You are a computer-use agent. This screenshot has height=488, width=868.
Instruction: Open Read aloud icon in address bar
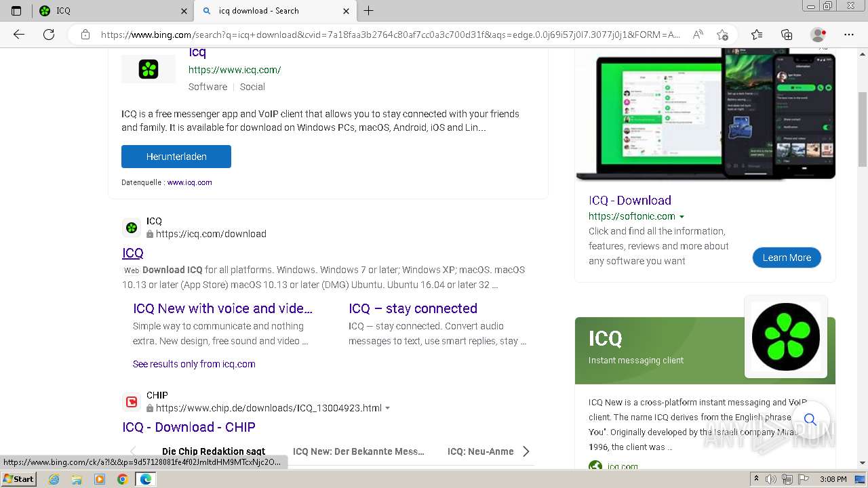tap(697, 35)
